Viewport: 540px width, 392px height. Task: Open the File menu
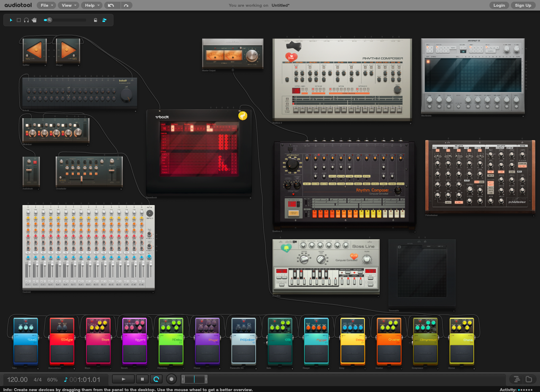click(x=46, y=5)
